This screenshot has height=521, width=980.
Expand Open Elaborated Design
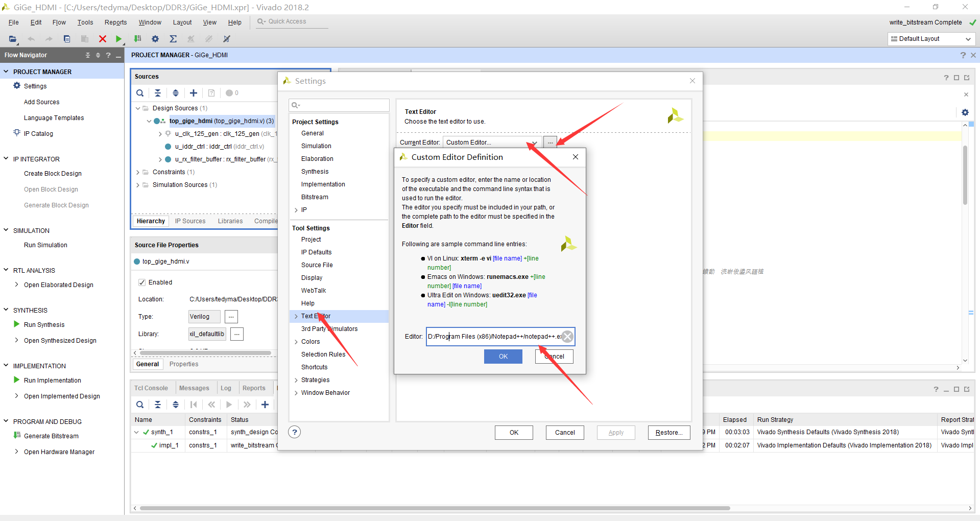click(16, 285)
